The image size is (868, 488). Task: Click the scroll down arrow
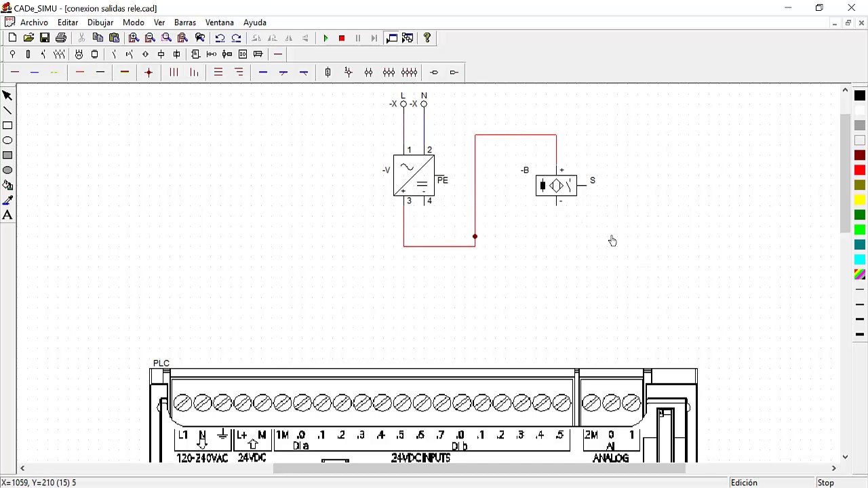pyautogui.click(x=845, y=457)
